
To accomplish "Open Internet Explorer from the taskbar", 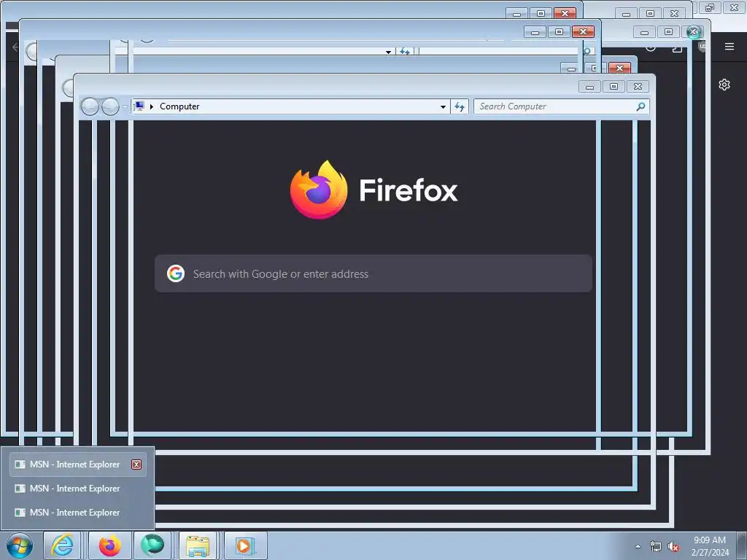I will [x=63, y=545].
